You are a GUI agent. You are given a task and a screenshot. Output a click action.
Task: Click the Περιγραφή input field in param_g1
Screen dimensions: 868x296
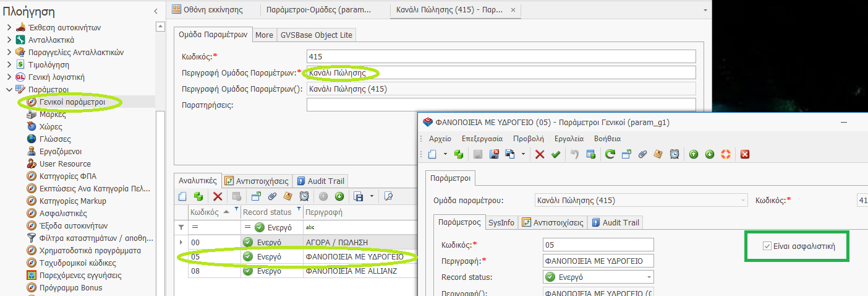(598, 261)
